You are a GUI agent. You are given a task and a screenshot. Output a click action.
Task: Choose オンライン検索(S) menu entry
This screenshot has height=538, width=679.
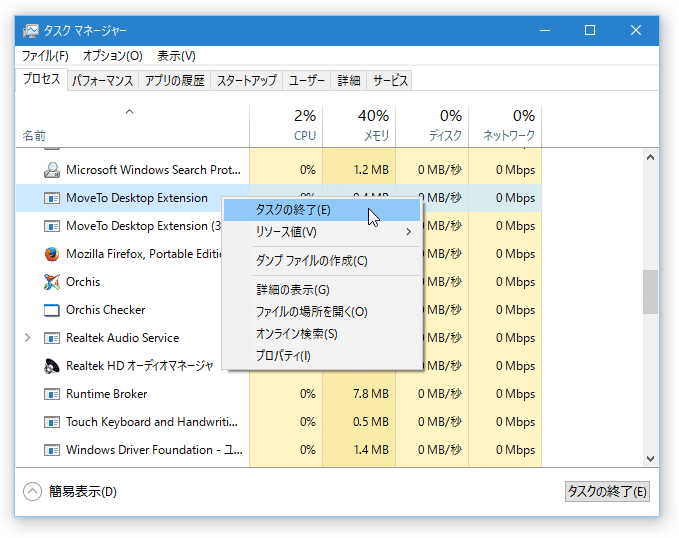(322, 334)
